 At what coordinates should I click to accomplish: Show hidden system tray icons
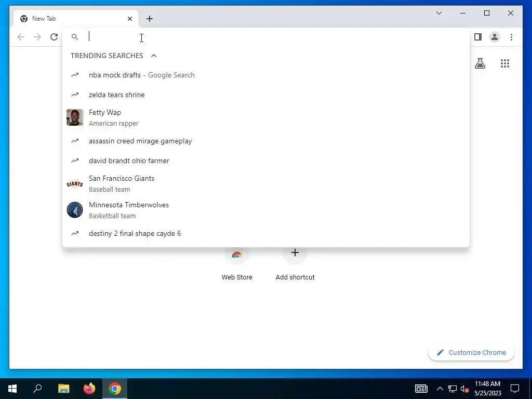pos(440,389)
